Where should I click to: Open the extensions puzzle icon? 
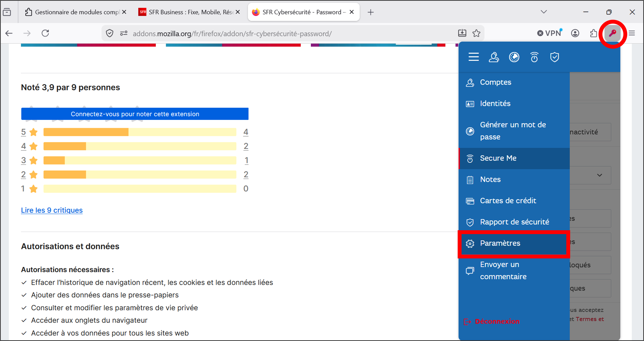coord(593,33)
